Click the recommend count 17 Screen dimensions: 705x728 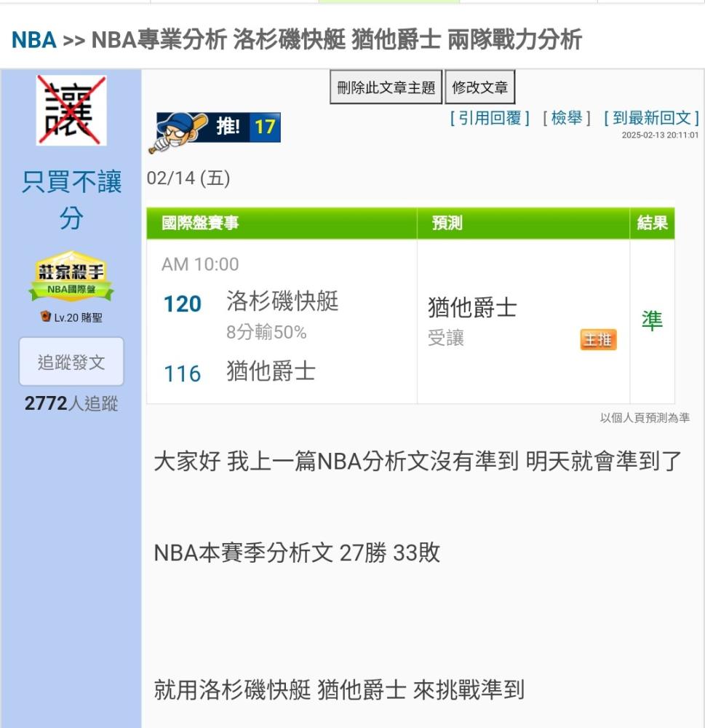265,127
